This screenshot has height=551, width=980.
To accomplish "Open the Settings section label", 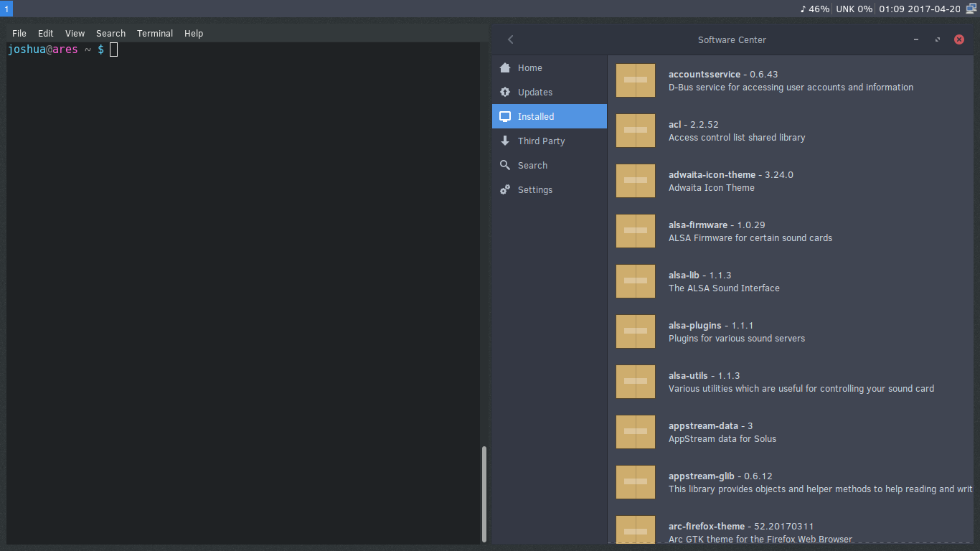I will coord(535,189).
